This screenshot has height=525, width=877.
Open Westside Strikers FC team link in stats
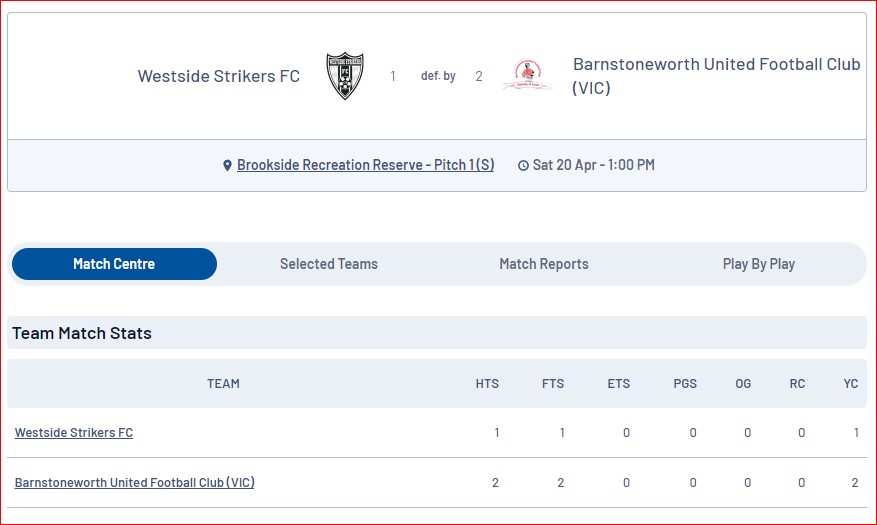[x=74, y=433]
